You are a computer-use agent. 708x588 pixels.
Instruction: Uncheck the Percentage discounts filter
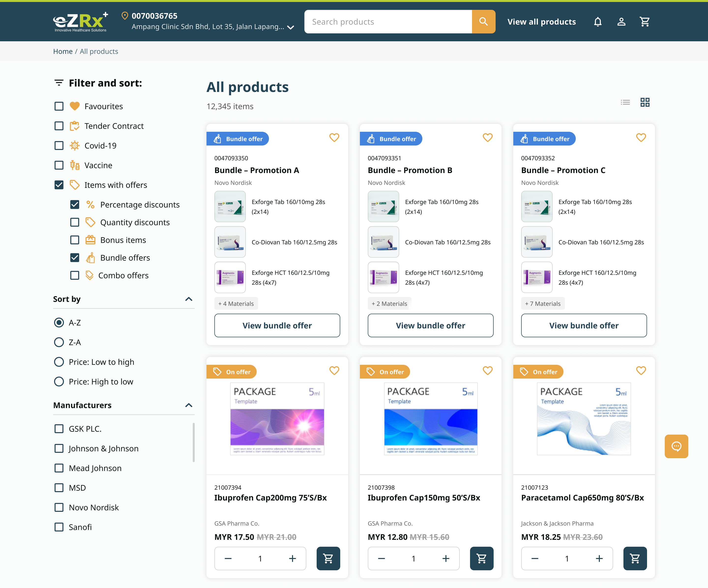click(x=75, y=205)
